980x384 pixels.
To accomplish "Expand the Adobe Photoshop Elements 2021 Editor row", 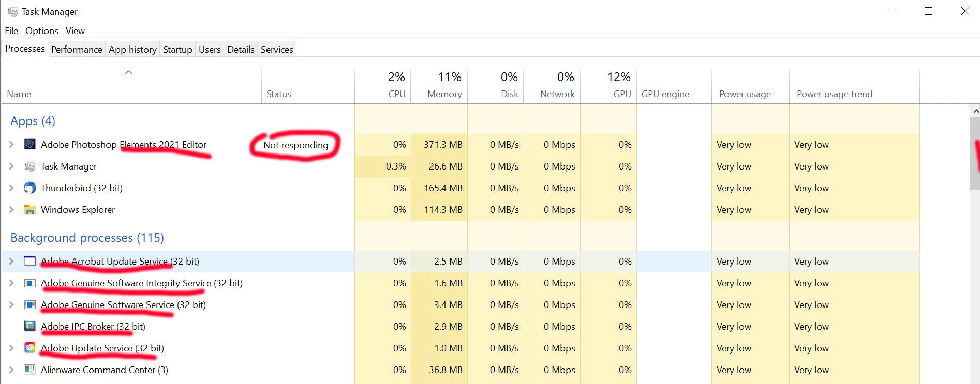I will click(11, 145).
